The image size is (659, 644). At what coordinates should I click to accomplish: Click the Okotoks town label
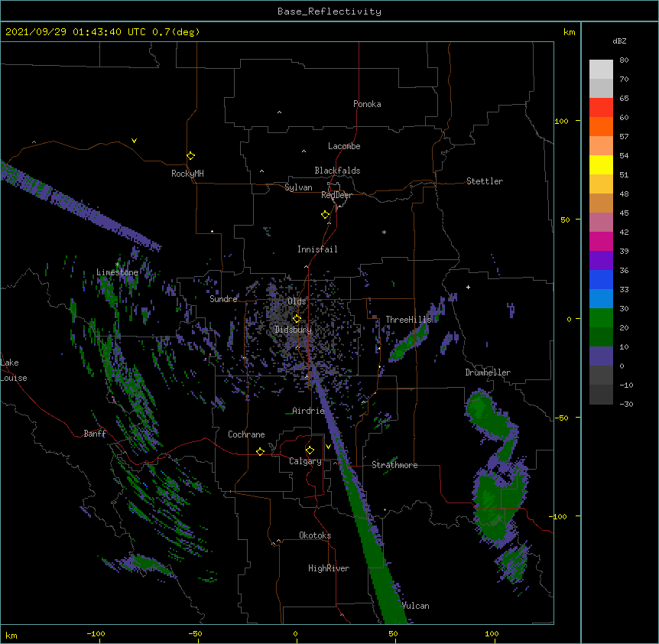[315, 535]
